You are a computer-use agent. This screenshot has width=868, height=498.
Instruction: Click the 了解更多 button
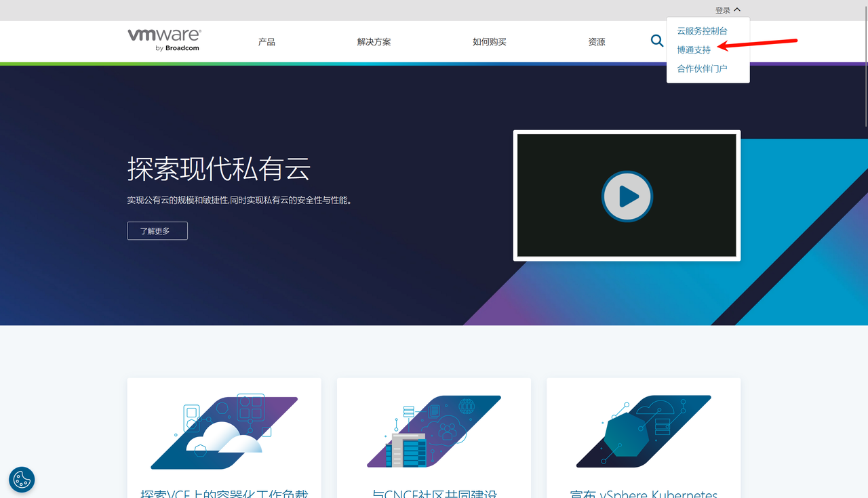click(157, 230)
